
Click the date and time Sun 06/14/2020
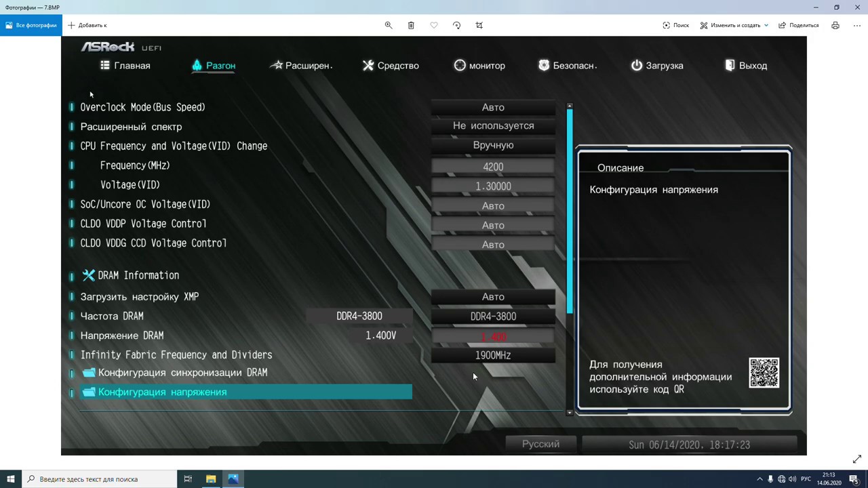(689, 445)
